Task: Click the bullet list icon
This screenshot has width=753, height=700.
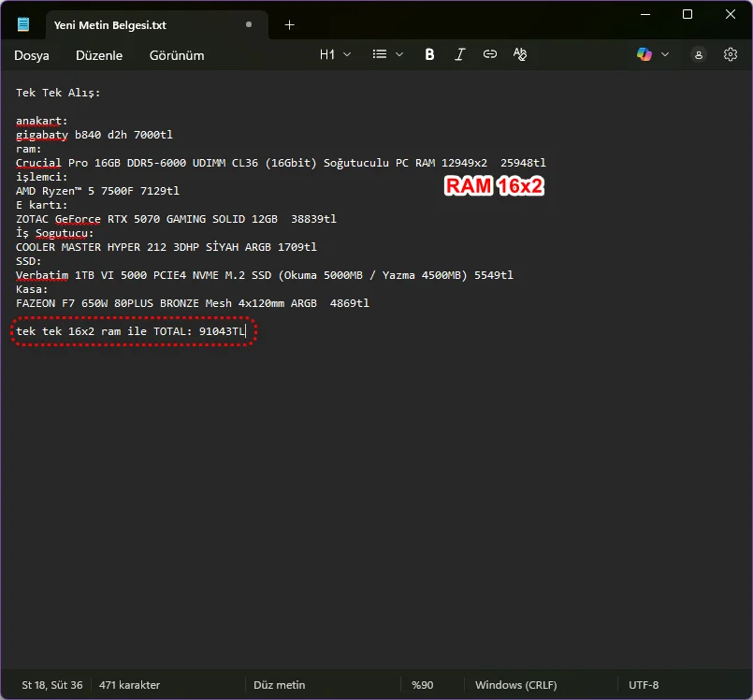Action: point(380,54)
